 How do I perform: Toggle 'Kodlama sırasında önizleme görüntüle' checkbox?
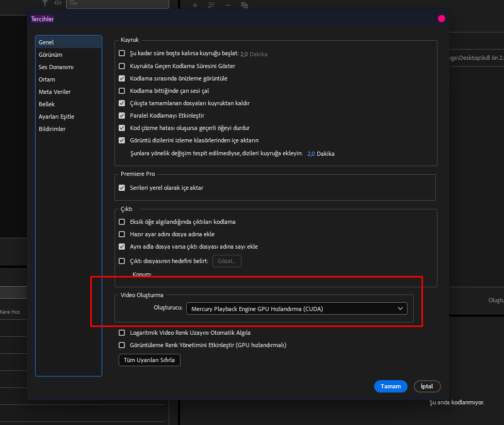point(122,78)
